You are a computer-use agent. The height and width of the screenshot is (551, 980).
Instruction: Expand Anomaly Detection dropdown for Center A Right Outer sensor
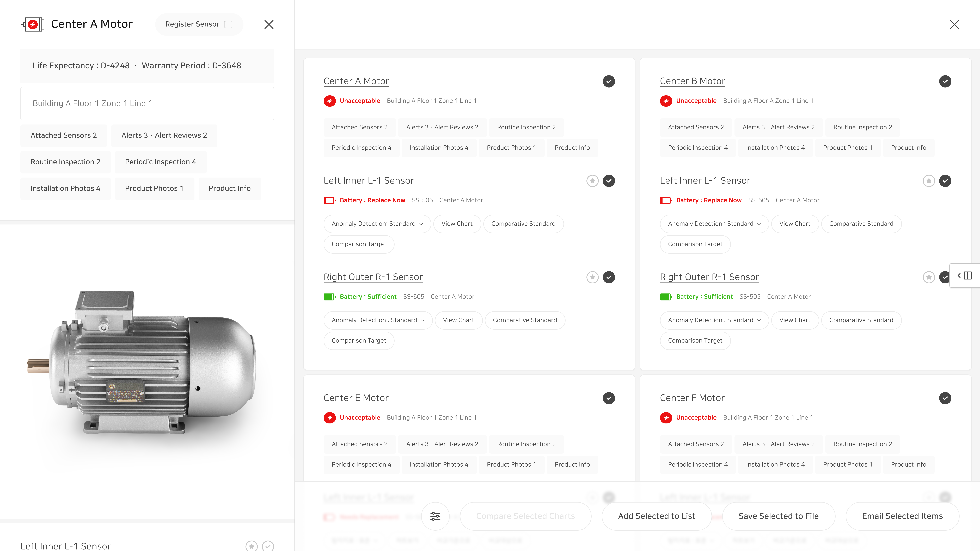click(x=378, y=320)
